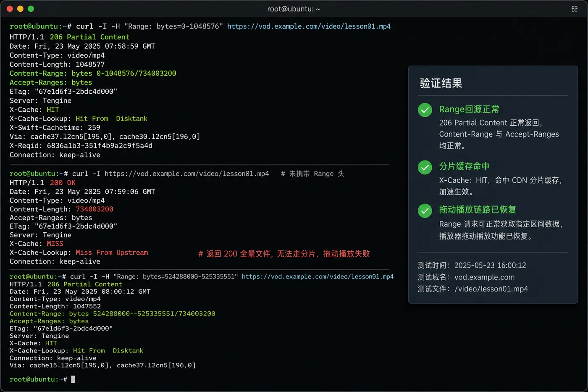Click the HTTP/1.1 200 OK status line
This screenshot has width=588, height=392.
click(42, 183)
